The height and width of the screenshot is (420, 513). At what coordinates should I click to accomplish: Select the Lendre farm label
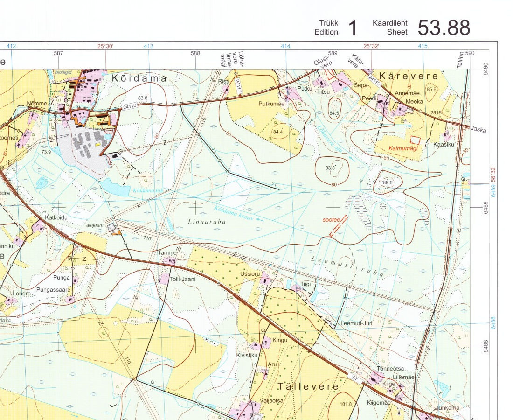tap(21, 294)
